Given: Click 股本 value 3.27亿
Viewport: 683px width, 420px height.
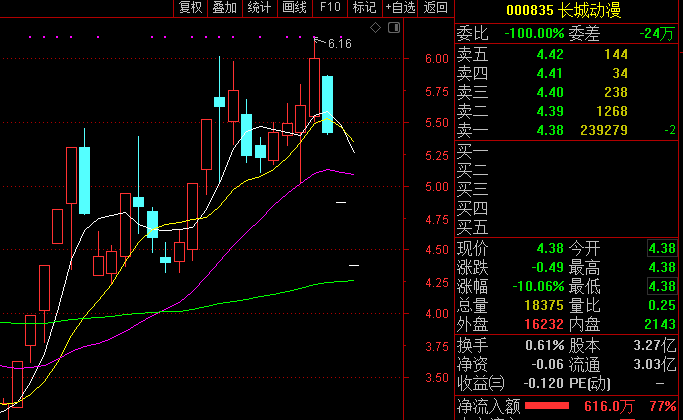Looking at the screenshot, I should 655,346.
